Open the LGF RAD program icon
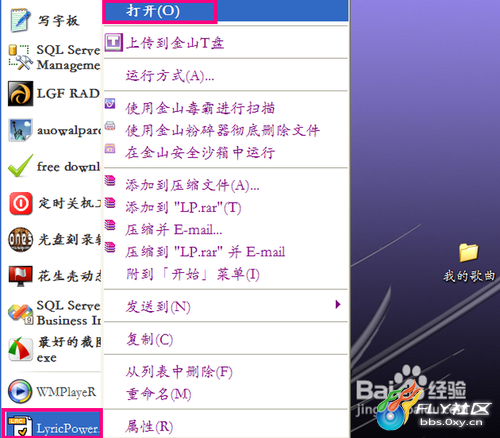Image resolution: width=500 pixels, height=438 pixels. pos(21,93)
